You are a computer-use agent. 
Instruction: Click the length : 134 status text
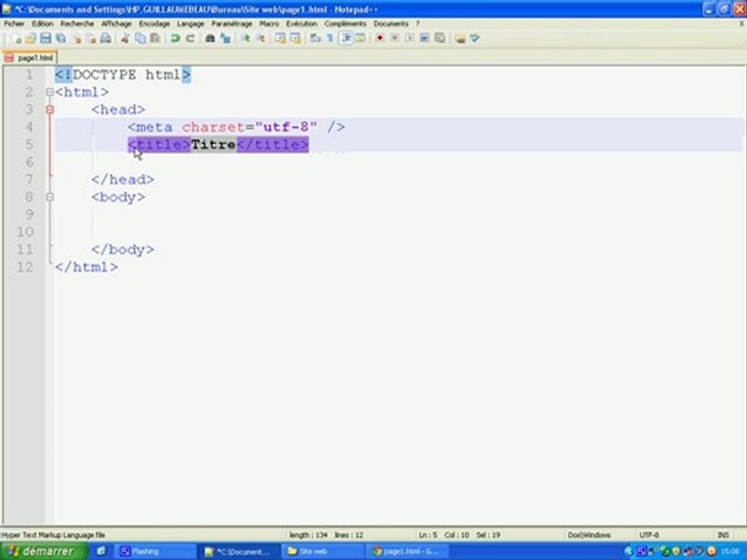tap(308, 535)
